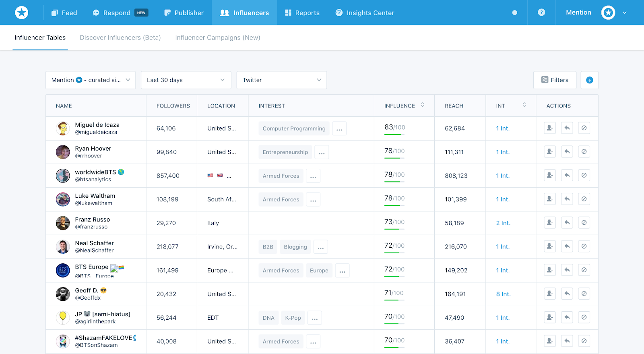Expand more interests for Miguel de Icaza

click(x=339, y=128)
